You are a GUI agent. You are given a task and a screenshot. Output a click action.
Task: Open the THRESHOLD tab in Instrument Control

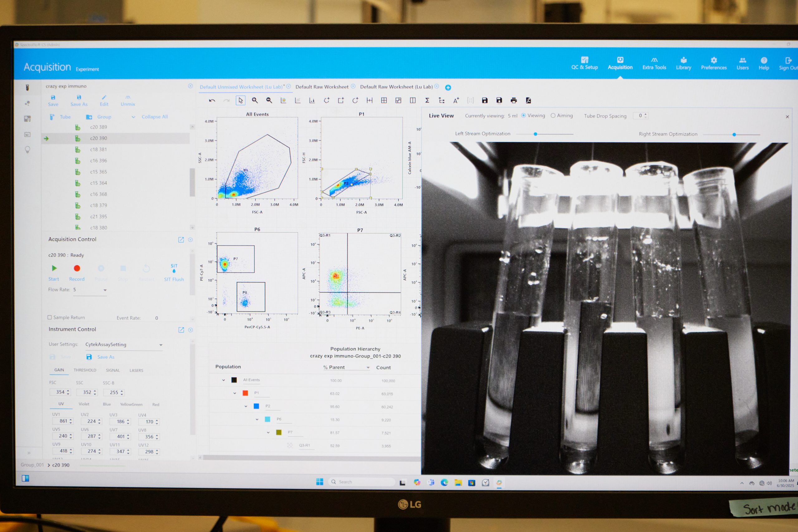(x=85, y=370)
